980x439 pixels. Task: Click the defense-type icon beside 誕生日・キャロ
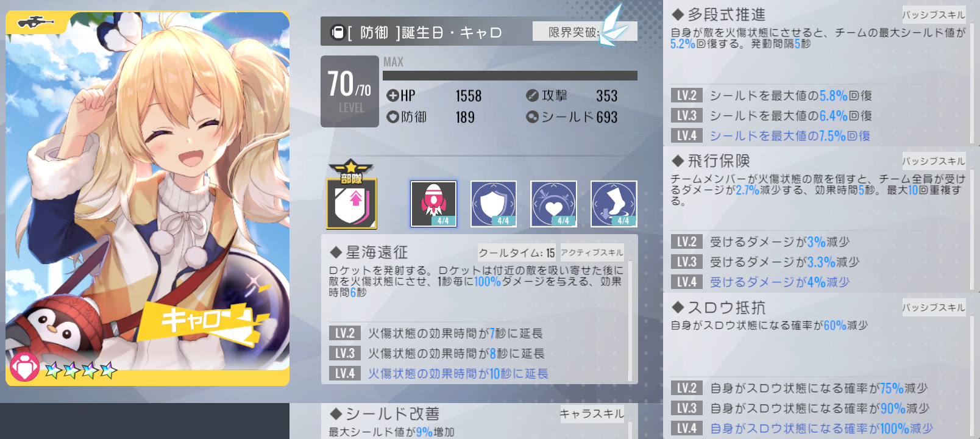pyautogui.click(x=337, y=32)
